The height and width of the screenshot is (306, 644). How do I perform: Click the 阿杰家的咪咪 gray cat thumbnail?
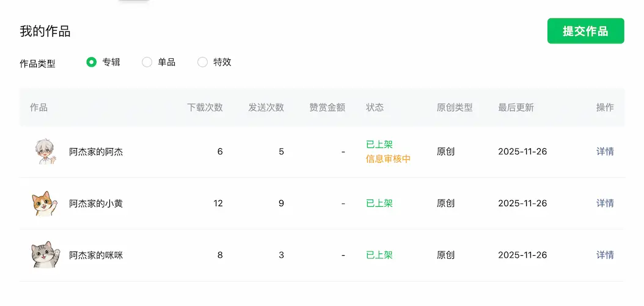tap(45, 255)
